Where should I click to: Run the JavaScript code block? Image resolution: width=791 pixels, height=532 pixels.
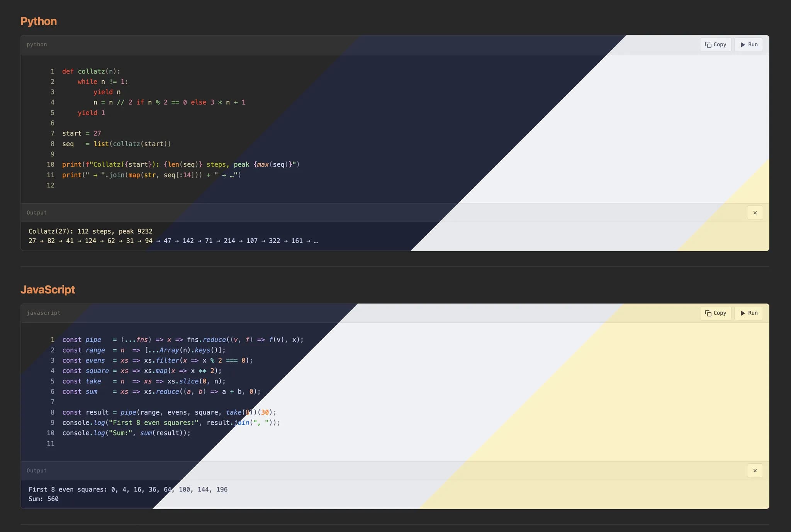point(749,313)
